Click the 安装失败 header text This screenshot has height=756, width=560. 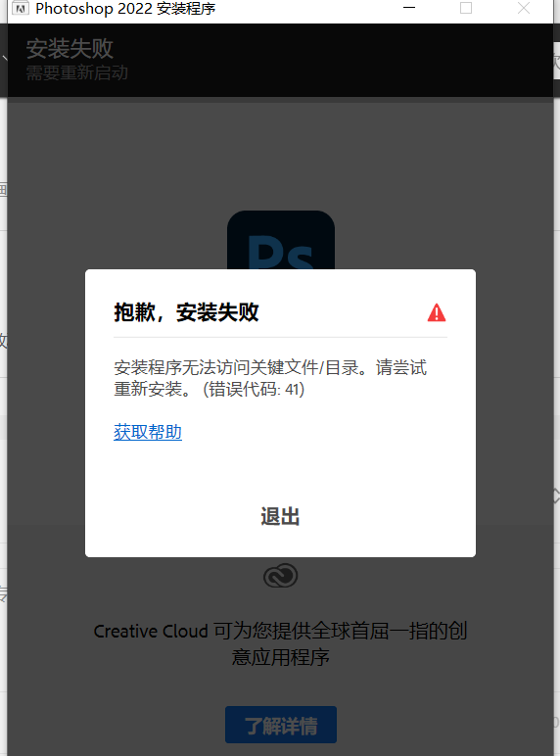click(70, 48)
